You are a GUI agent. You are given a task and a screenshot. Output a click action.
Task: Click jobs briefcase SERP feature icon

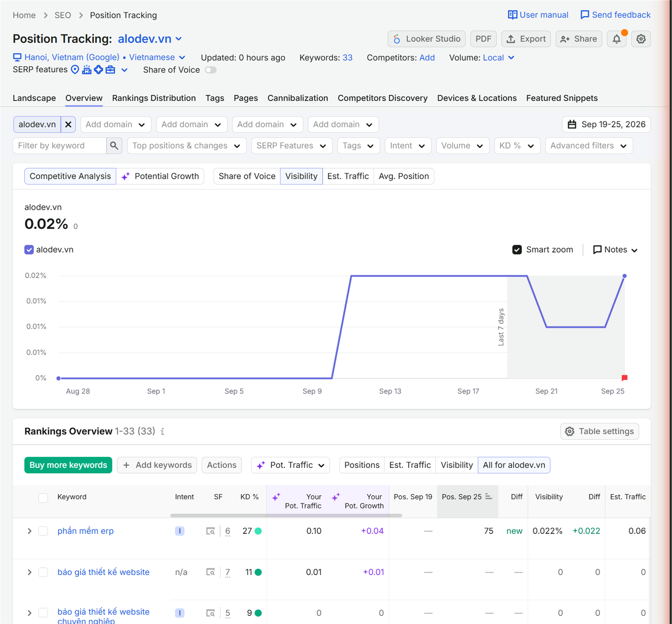click(110, 70)
